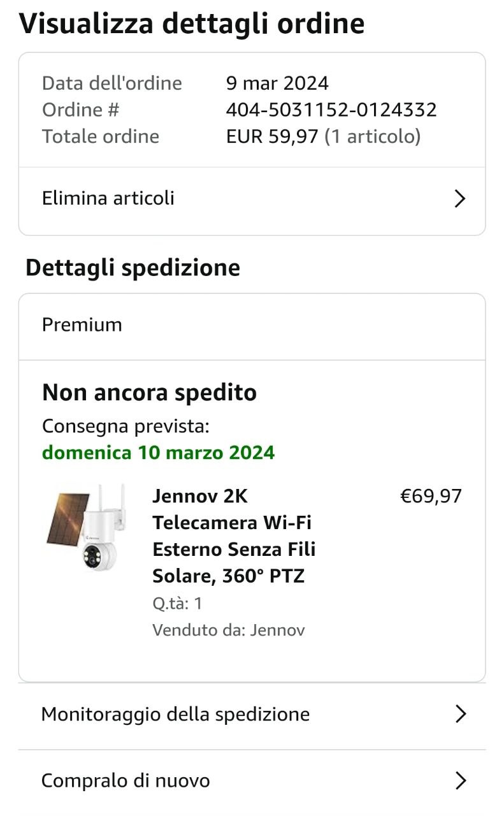Open the Elimina articoli option
504x816 pixels.
tap(108, 198)
